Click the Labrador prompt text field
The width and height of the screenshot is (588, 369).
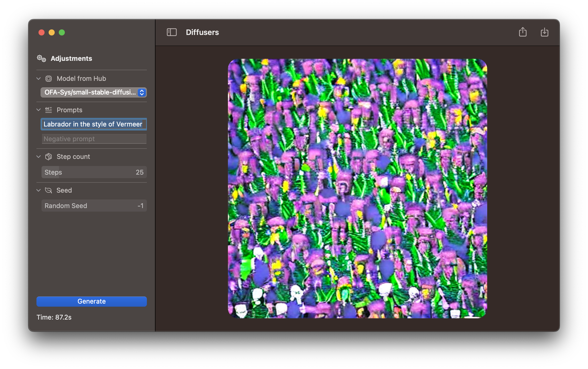tap(94, 124)
